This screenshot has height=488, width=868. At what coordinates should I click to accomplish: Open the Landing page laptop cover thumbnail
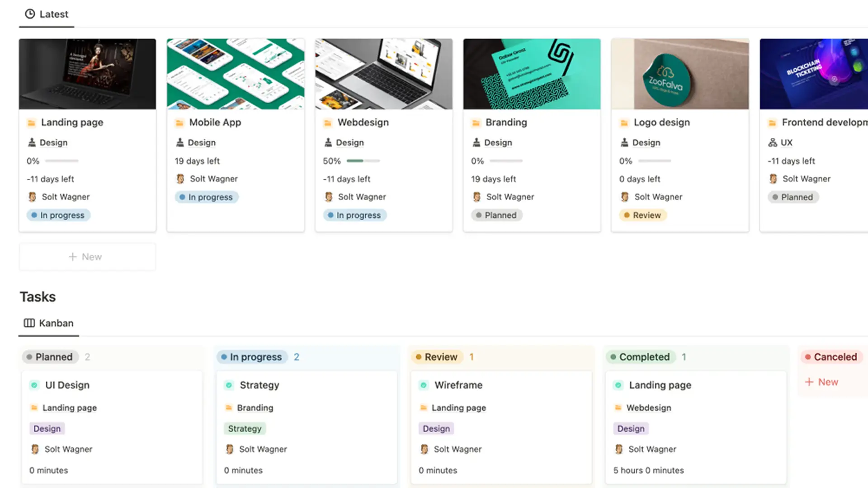coord(87,74)
